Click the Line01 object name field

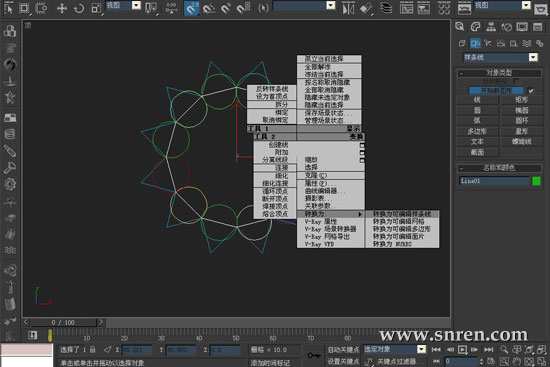pos(494,181)
